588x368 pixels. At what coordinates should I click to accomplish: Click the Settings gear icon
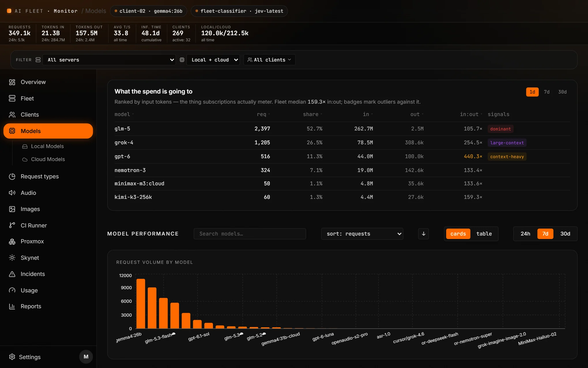tap(12, 357)
